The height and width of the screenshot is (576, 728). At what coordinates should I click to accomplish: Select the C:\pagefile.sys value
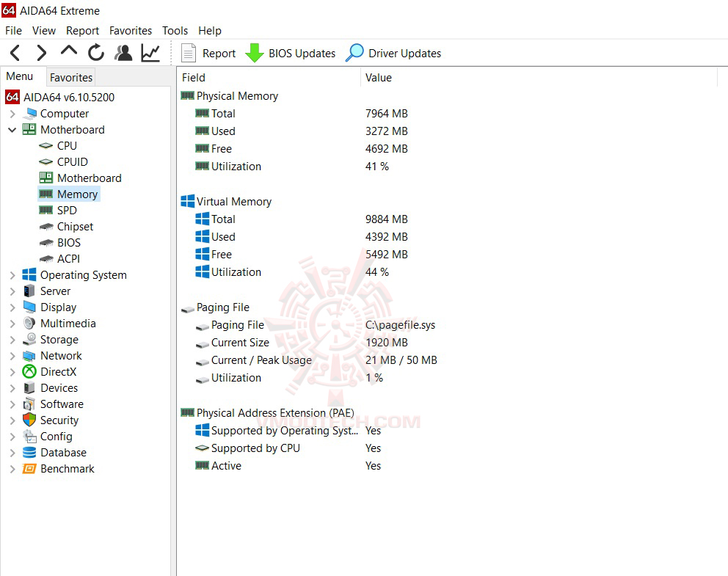400,325
